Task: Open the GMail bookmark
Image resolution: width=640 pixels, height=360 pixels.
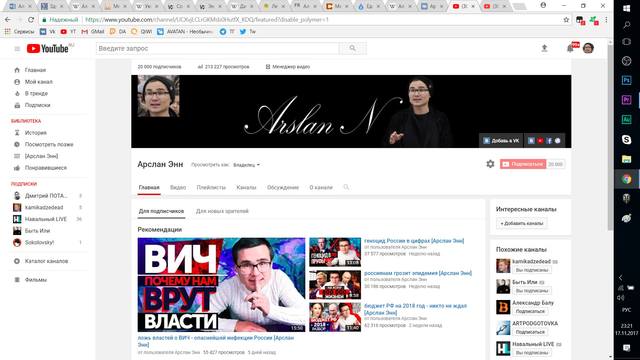Action: pyautogui.click(x=93, y=31)
